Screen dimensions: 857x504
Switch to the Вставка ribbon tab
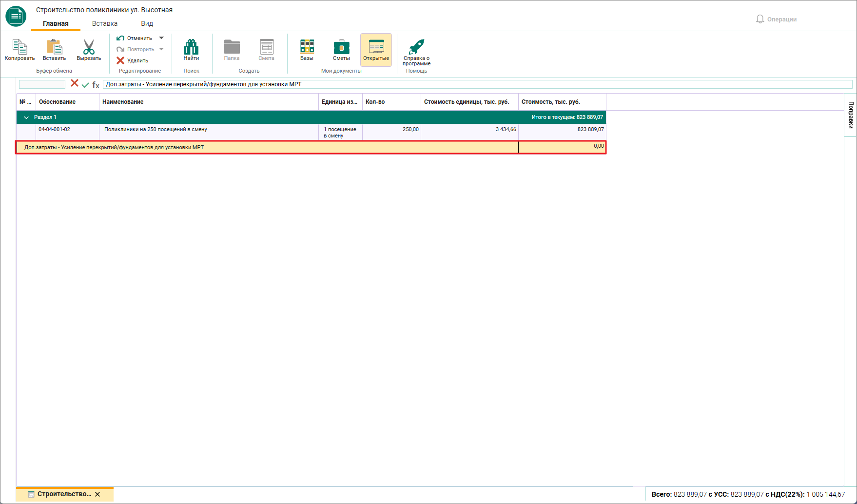point(105,23)
